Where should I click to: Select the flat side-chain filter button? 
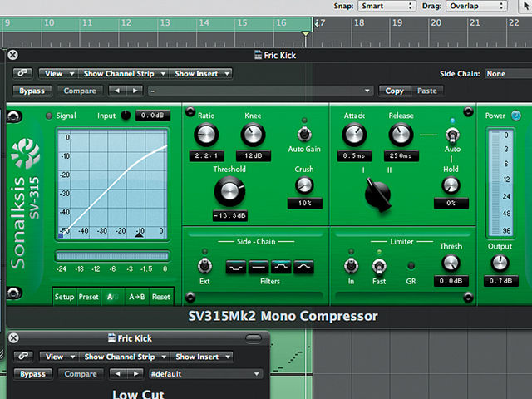(259, 267)
